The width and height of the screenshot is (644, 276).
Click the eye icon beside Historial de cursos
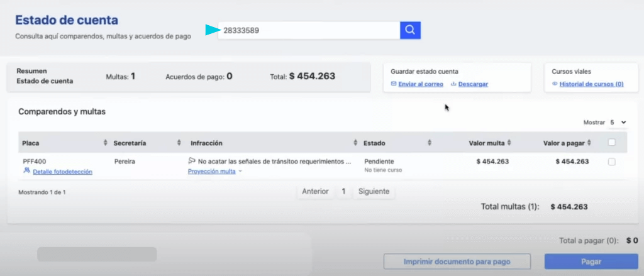point(555,84)
